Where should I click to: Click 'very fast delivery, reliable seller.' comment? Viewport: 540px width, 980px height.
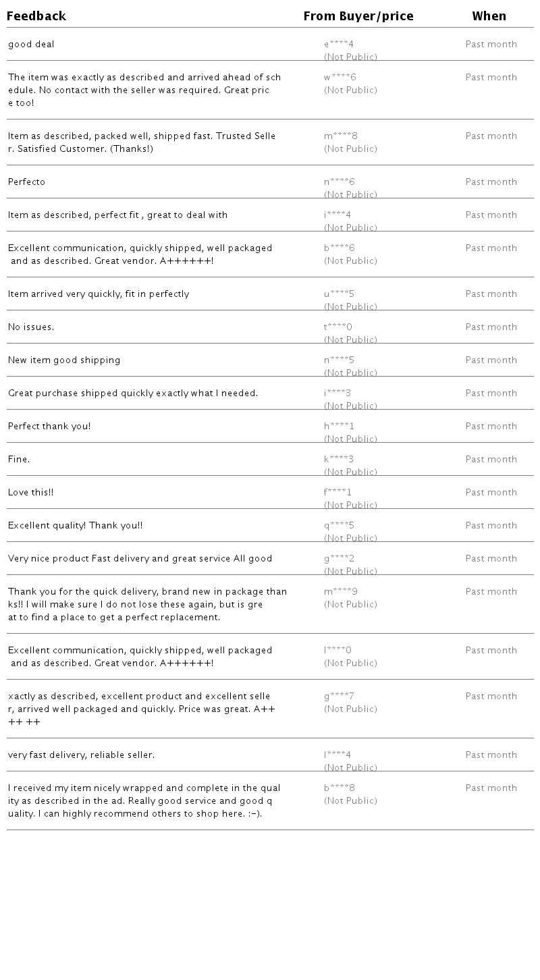click(x=81, y=755)
